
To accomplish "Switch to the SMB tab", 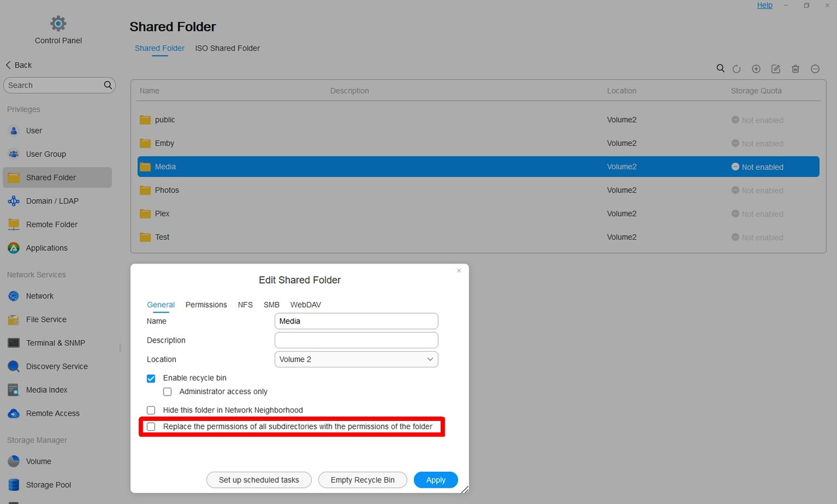I will 271,305.
